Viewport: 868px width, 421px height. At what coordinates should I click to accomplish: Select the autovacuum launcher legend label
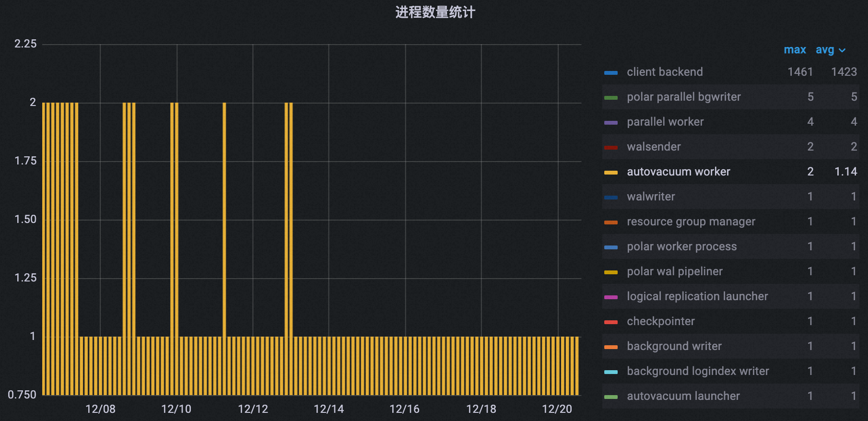683,396
